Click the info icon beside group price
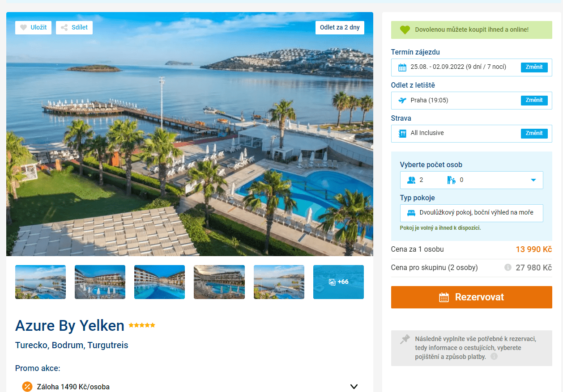The height and width of the screenshot is (392, 563). (x=508, y=268)
